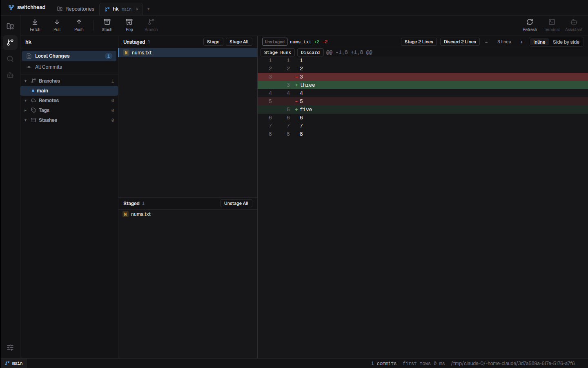588x368 pixels.
Task: Select nums.txt in Unstaged list
Action: pos(188,53)
